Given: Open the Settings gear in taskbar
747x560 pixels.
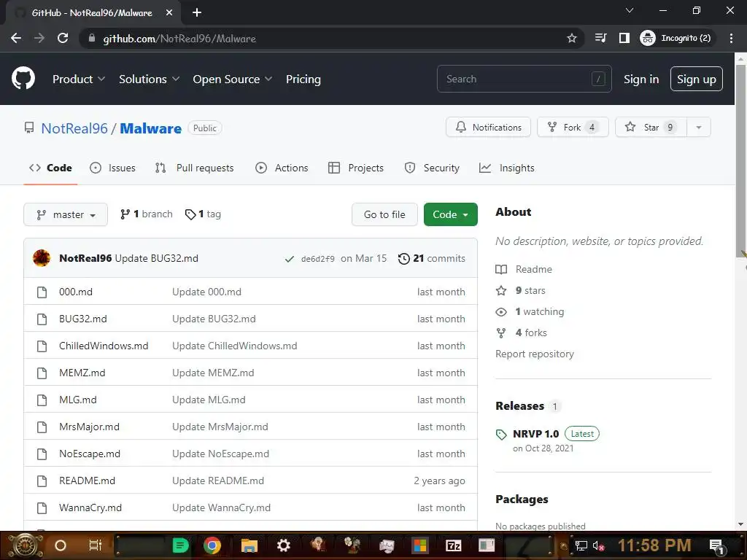Looking at the screenshot, I should (x=284, y=545).
